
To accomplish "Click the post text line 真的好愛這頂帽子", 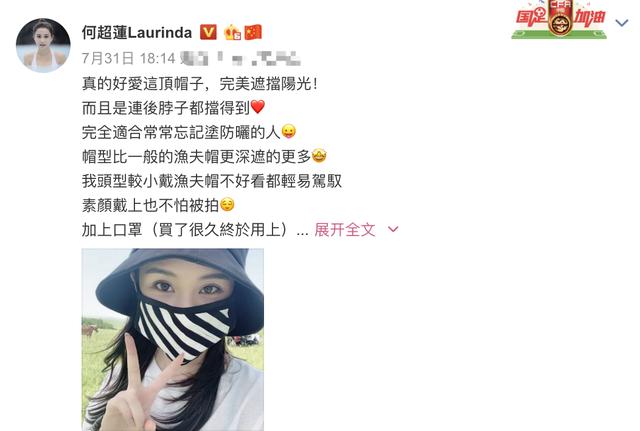I will coord(200,84).
